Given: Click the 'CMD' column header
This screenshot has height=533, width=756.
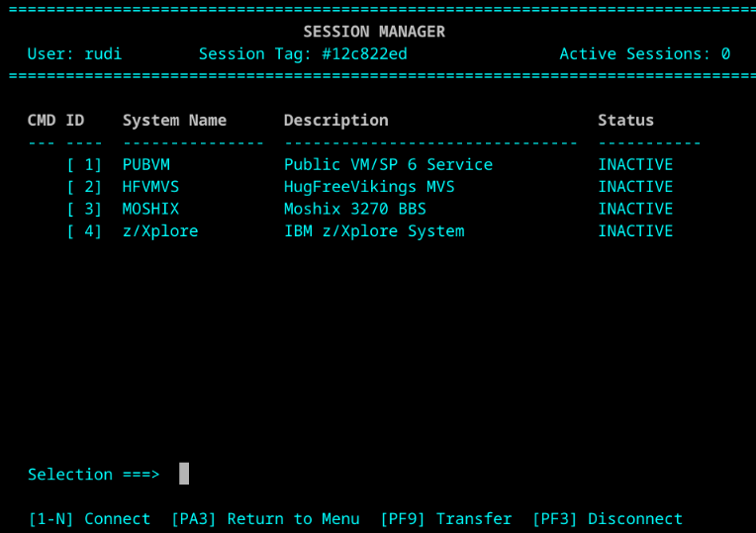Looking at the screenshot, I should (42, 121).
